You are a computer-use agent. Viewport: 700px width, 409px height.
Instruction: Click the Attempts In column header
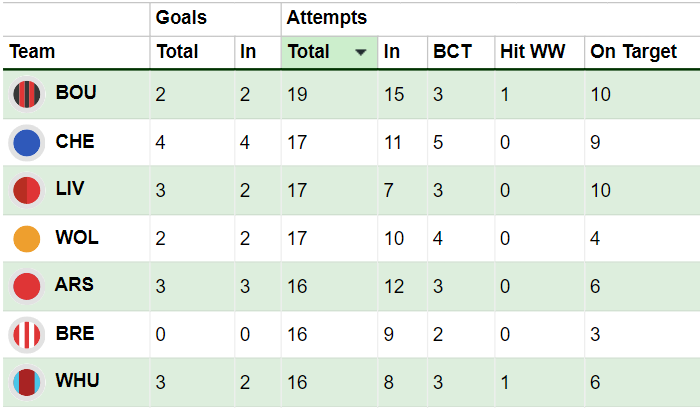[x=392, y=52]
